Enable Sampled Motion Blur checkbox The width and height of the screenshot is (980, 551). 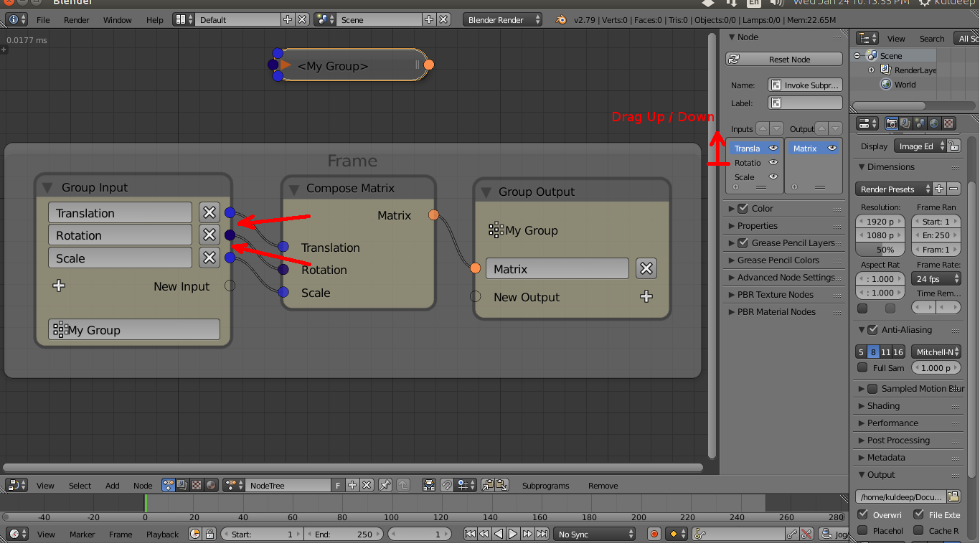click(872, 388)
